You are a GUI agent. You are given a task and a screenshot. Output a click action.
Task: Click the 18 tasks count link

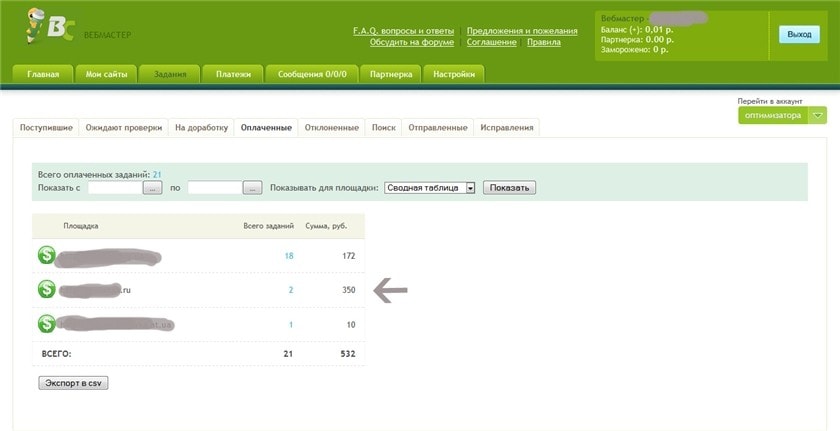pyautogui.click(x=289, y=256)
